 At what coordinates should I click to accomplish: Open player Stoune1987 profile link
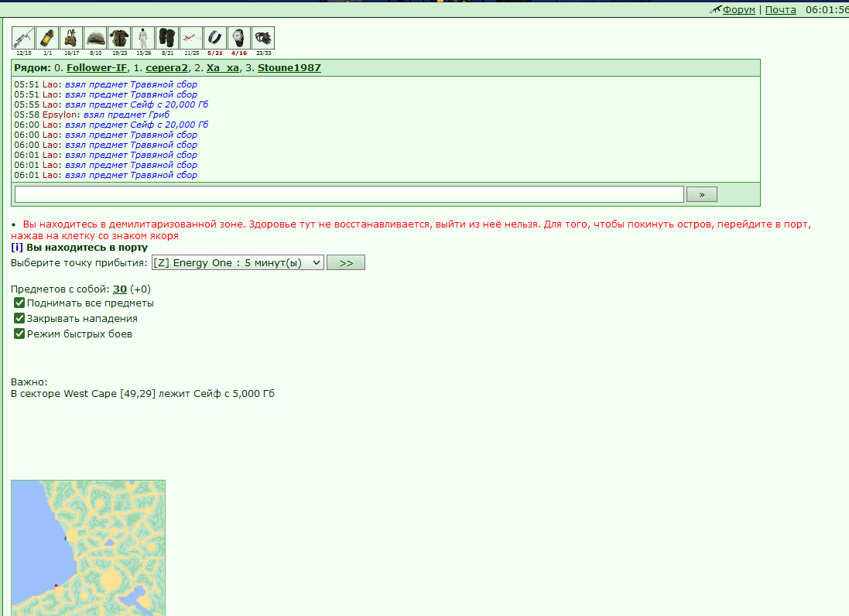click(289, 67)
